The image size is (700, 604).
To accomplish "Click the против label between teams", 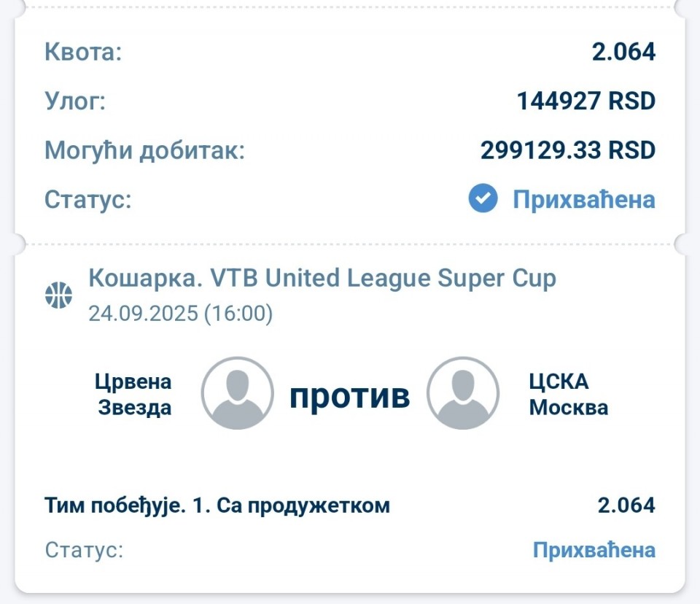I will coord(349,396).
